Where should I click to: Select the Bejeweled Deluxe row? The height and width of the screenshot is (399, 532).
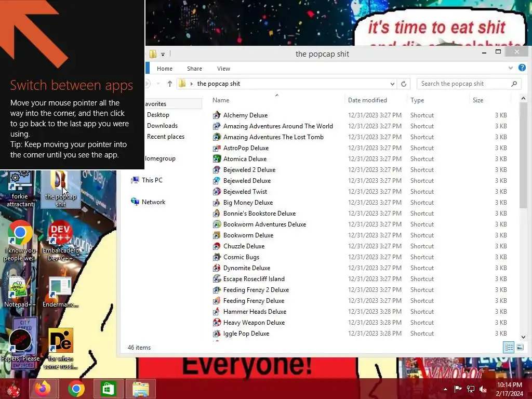click(x=362, y=181)
